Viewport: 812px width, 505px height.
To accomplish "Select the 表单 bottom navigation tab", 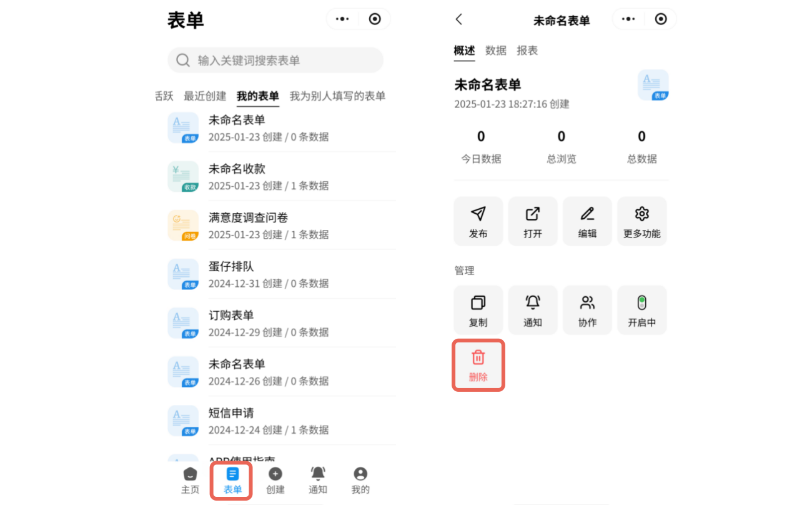I will click(x=232, y=480).
